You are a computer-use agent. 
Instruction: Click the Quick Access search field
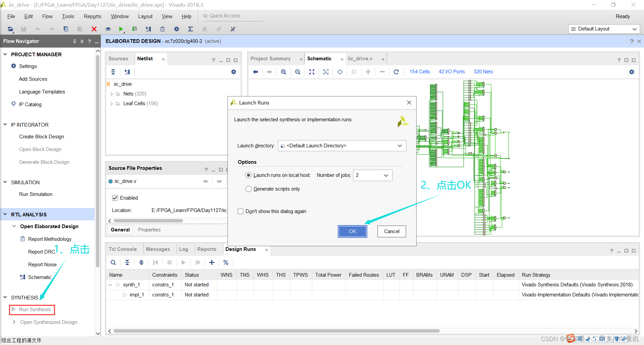[x=232, y=16]
